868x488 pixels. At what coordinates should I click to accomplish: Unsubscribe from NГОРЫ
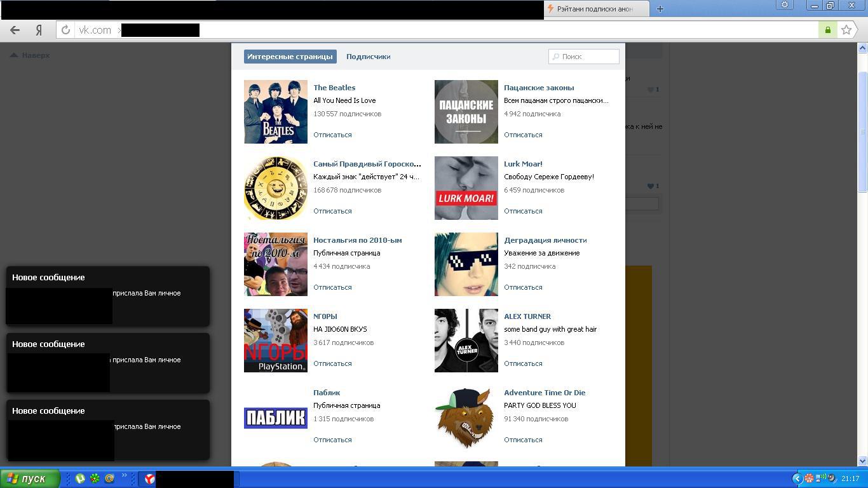pyautogui.click(x=332, y=363)
